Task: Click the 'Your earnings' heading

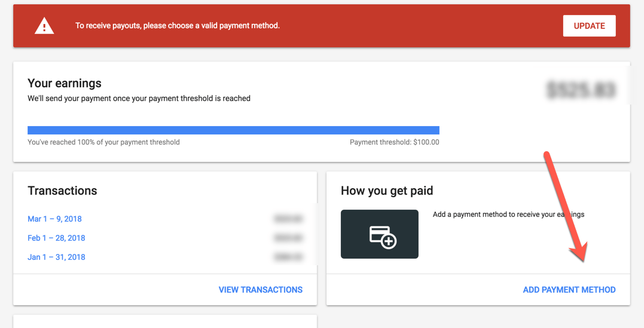Action: (65, 83)
